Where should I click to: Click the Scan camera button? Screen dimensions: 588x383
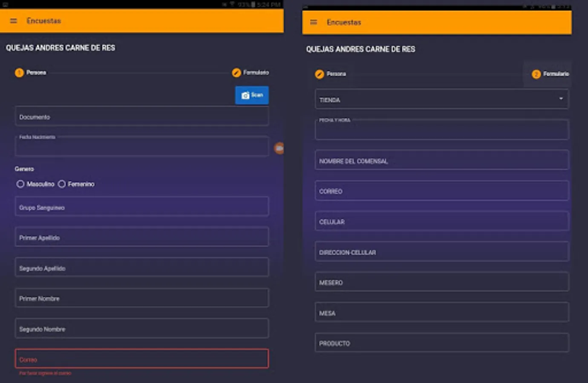click(252, 95)
